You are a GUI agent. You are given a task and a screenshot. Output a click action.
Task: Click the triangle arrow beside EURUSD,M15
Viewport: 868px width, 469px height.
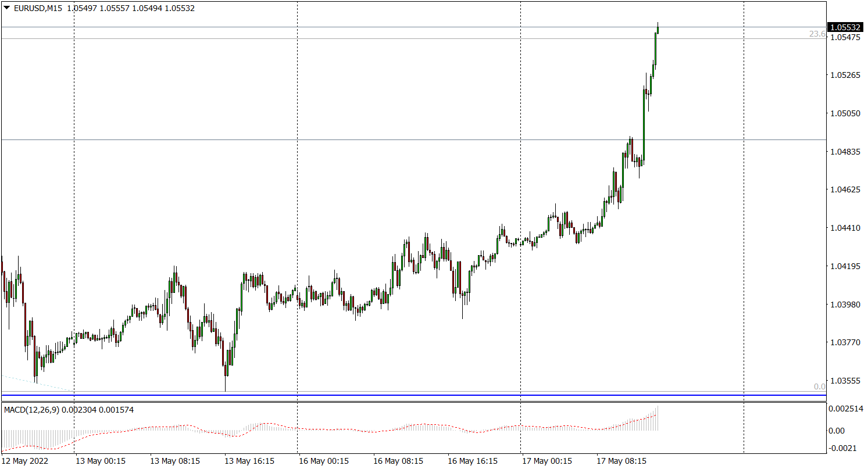point(7,8)
